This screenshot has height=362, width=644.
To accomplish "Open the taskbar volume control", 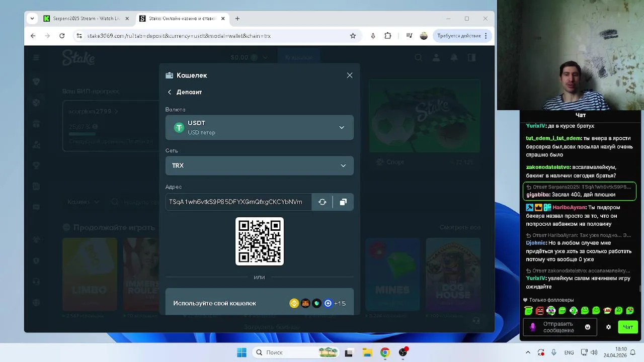I will 594,352.
